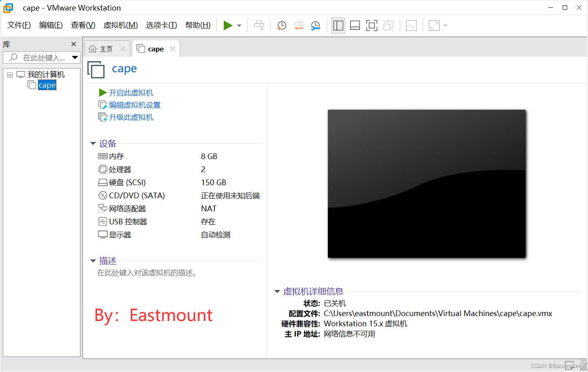588x372 pixels.
Task: Close the 库 library panel
Action: [73, 44]
